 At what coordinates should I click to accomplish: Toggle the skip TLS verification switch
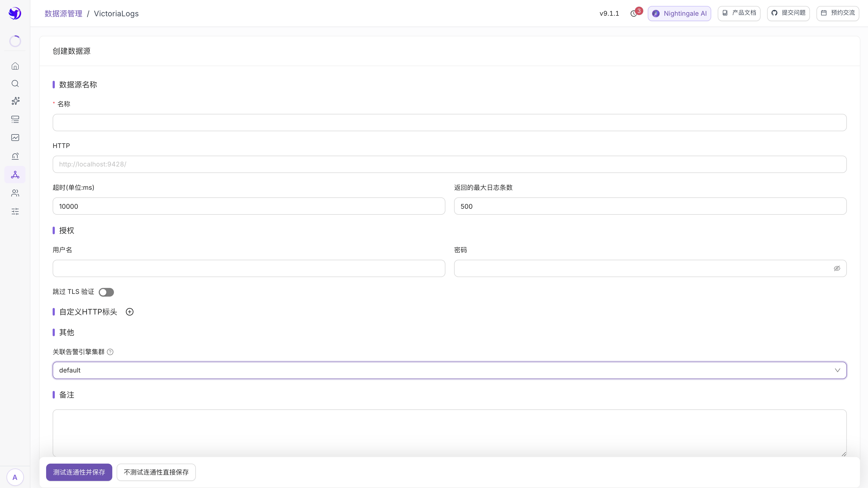(106, 292)
